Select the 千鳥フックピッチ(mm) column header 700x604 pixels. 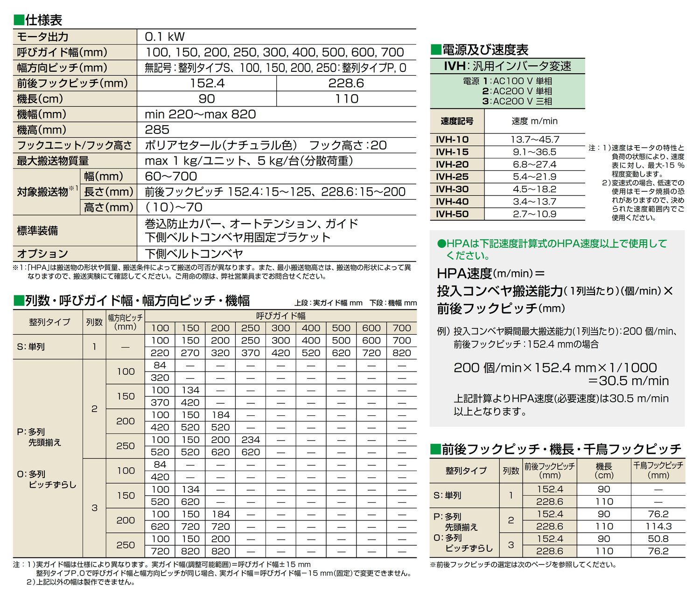658,471
